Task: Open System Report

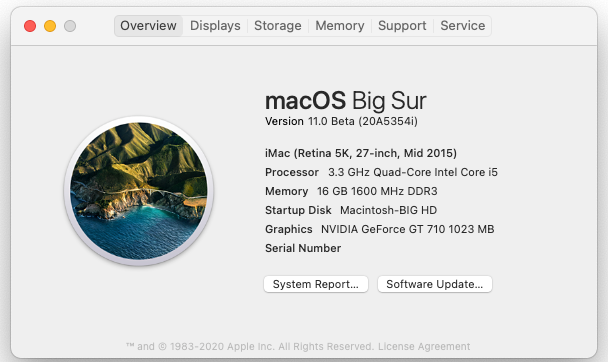Action: click(x=316, y=284)
